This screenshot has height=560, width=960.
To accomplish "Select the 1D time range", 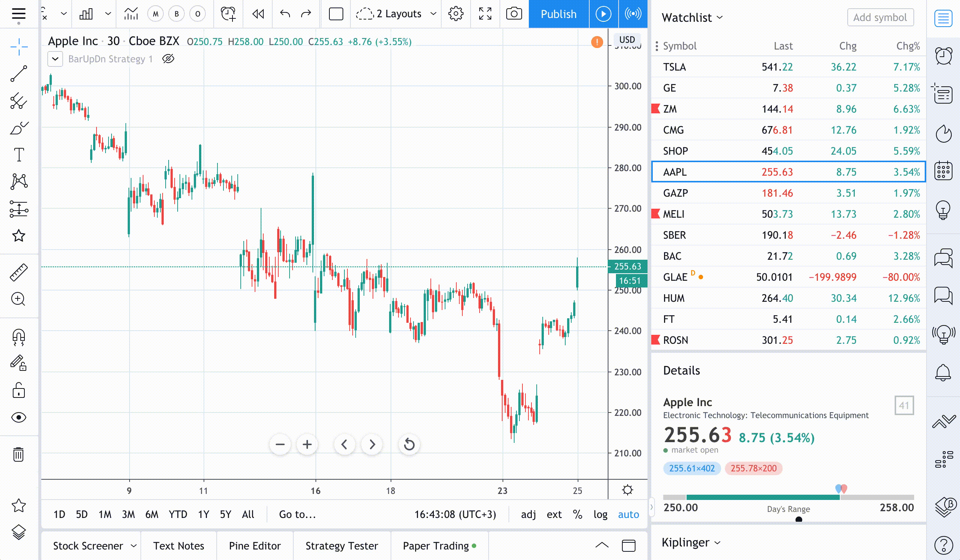I will click(x=59, y=514).
